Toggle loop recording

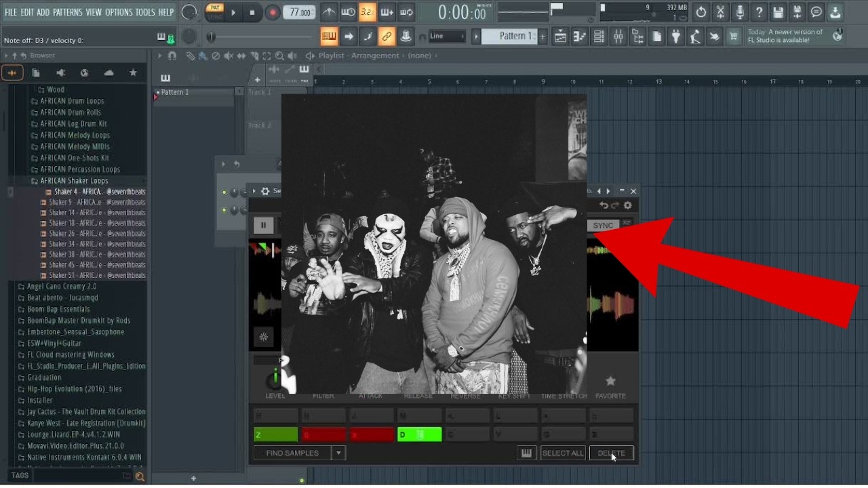click(x=407, y=12)
